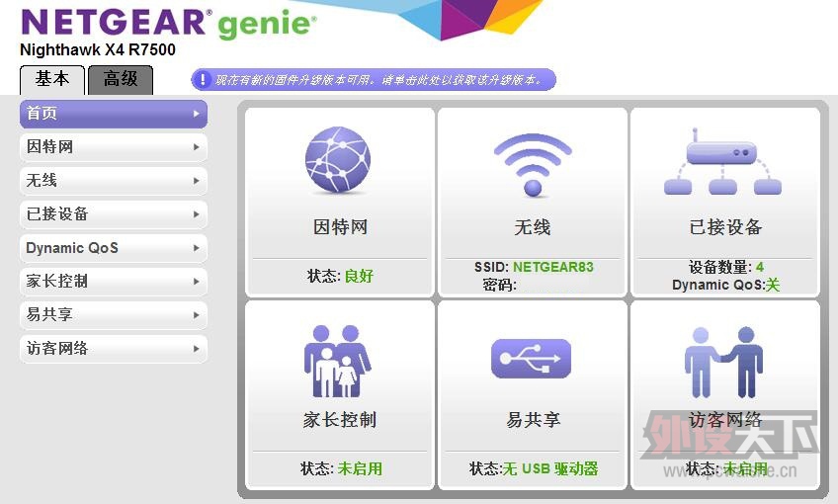Open 因特网 in the sidebar menu

114,147
